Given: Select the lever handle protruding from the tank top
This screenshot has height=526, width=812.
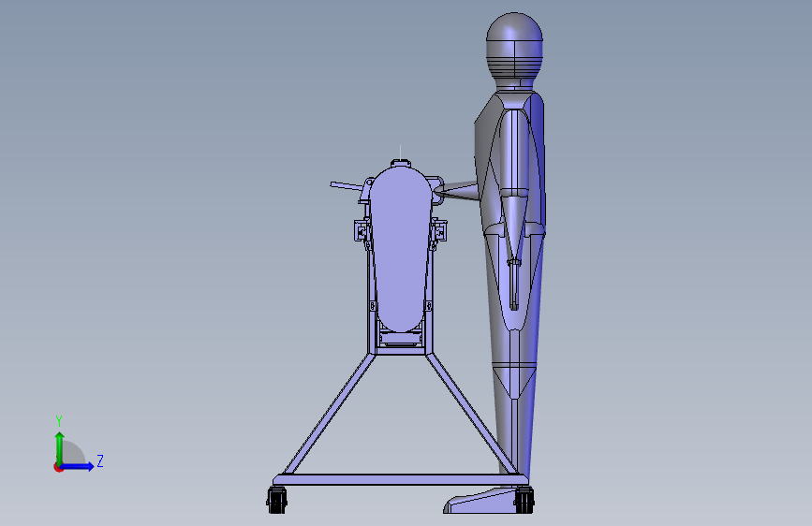Looking at the screenshot, I should coord(346,186).
